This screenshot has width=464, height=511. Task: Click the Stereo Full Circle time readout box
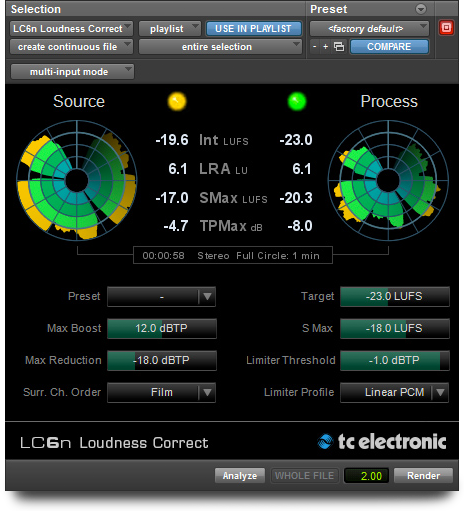pos(233,255)
